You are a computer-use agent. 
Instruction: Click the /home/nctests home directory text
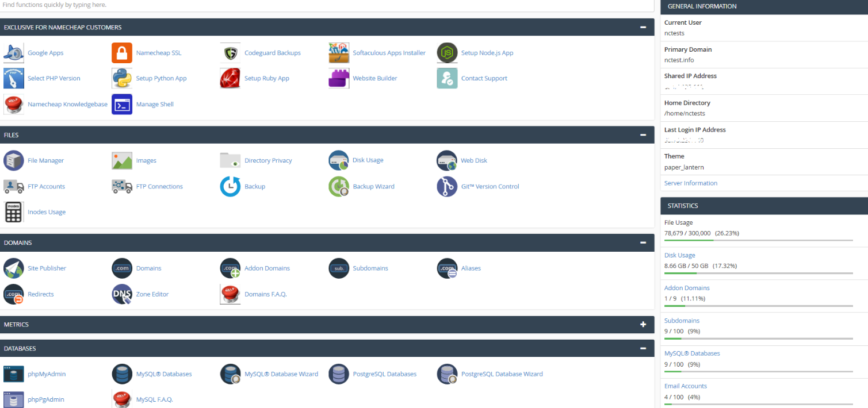[685, 113]
